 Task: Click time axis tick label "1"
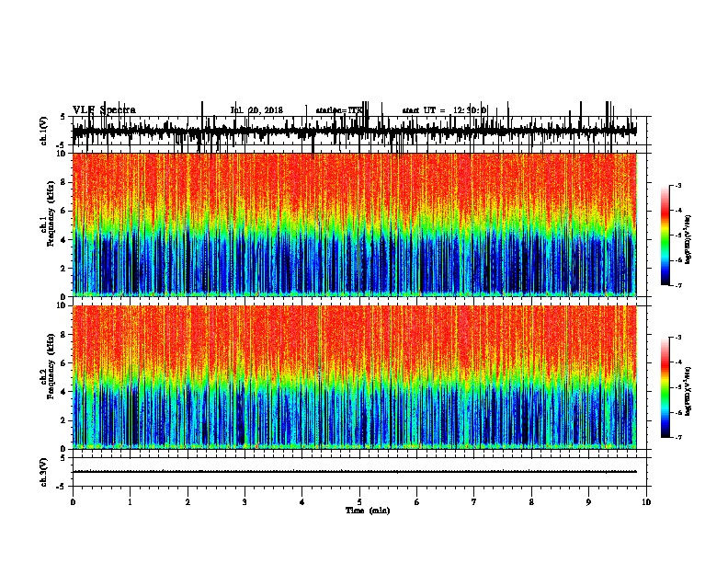pyautogui.click(x=130, y=502)
